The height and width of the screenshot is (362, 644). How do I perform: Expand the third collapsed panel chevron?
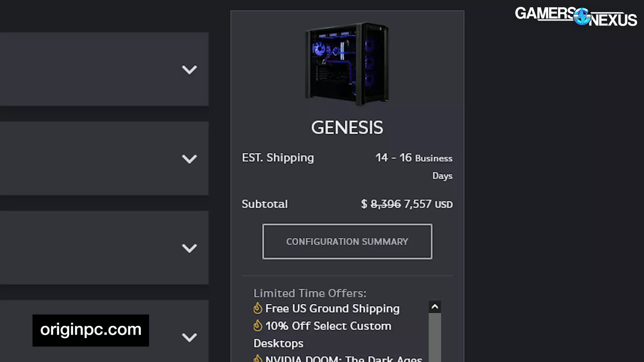(x=189, y=248)
